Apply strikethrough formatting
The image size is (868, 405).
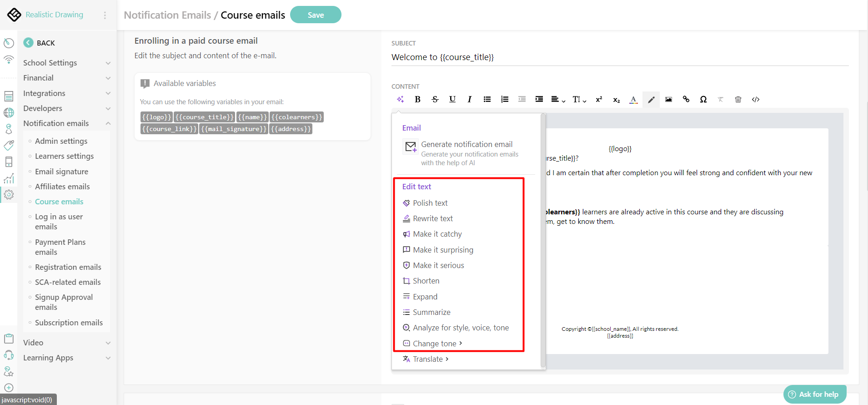point(435,99)
